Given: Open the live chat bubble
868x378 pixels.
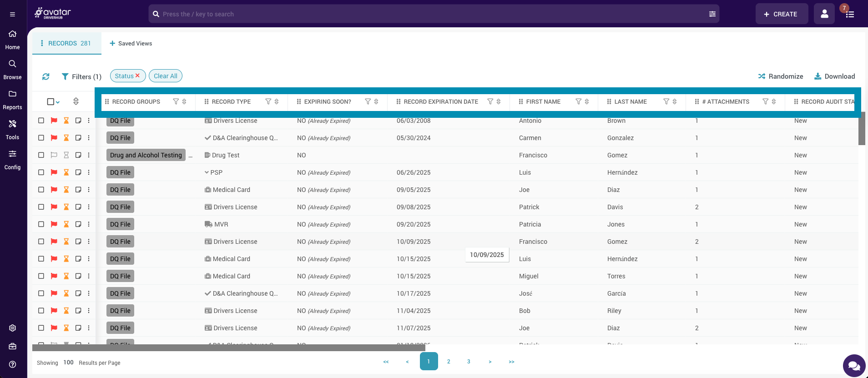Looking at the screenshot, I should point(854,366).
